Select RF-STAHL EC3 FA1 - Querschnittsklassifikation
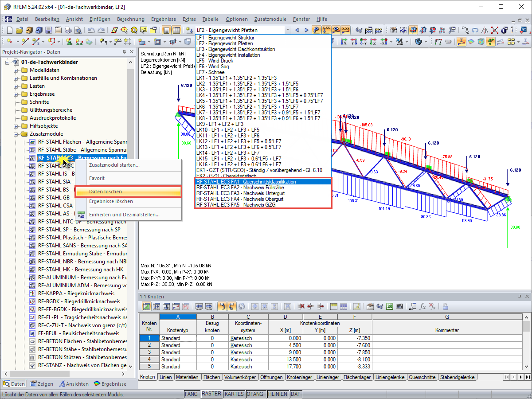Viewport: 532px width, 399px height. [263, 182]
